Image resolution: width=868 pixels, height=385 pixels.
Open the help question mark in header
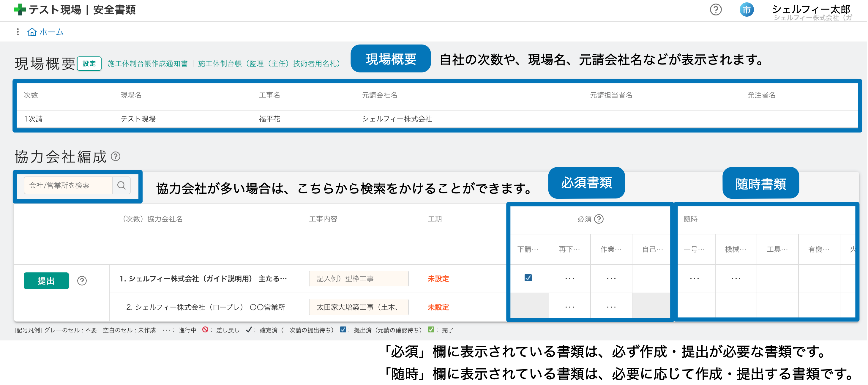pyautogui.click(x=715, y=10)
